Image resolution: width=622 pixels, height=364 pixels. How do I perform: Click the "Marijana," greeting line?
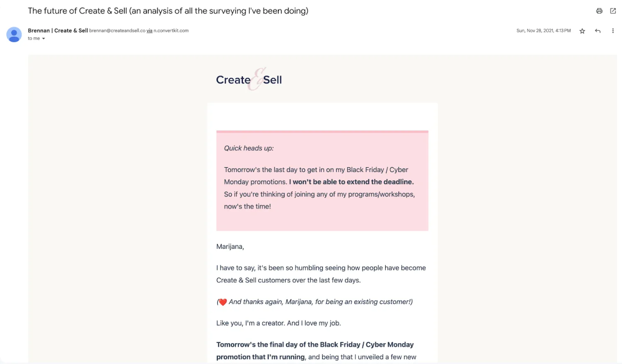(x=230, y=247)
